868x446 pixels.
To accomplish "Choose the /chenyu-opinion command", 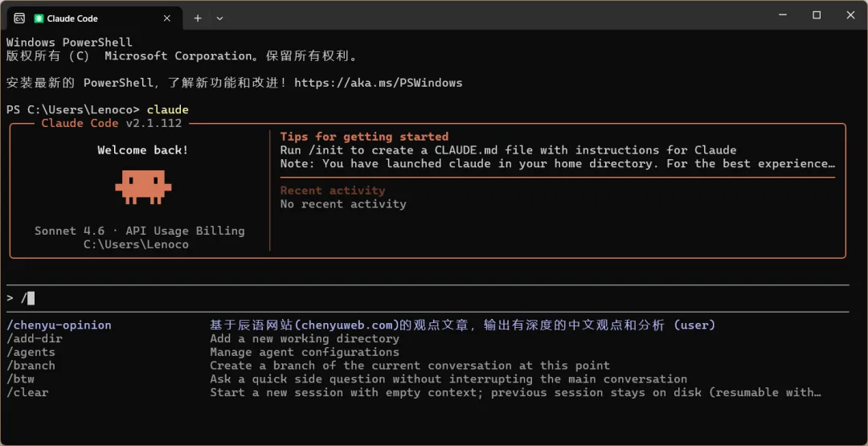I will 59,325.
